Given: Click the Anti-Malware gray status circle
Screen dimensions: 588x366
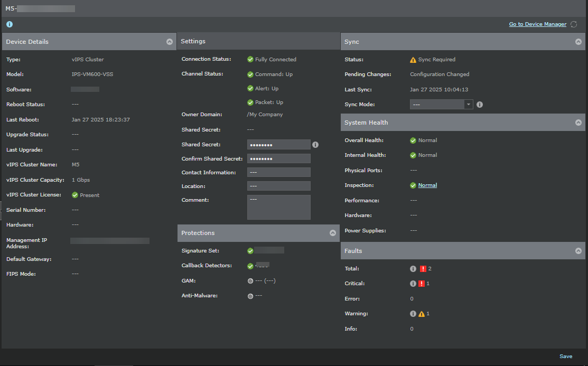Looking at the screenshot, I should (x=250, y=296).
